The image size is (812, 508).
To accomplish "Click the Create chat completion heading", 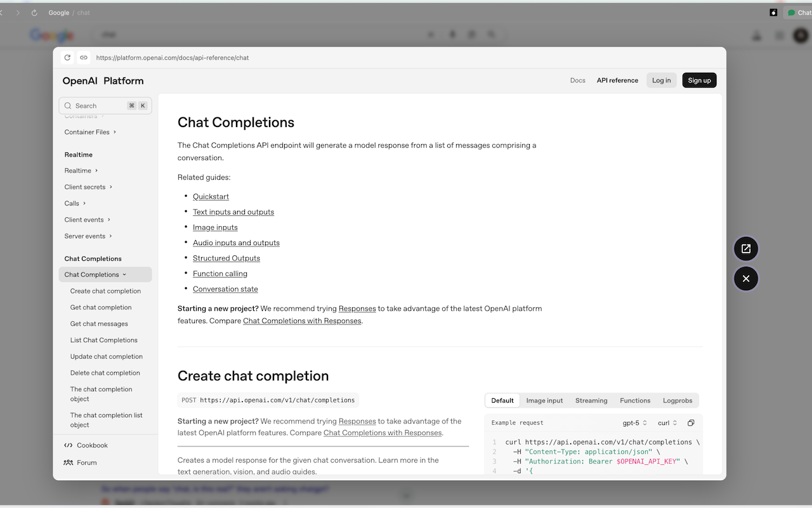I will coord(253,376).
